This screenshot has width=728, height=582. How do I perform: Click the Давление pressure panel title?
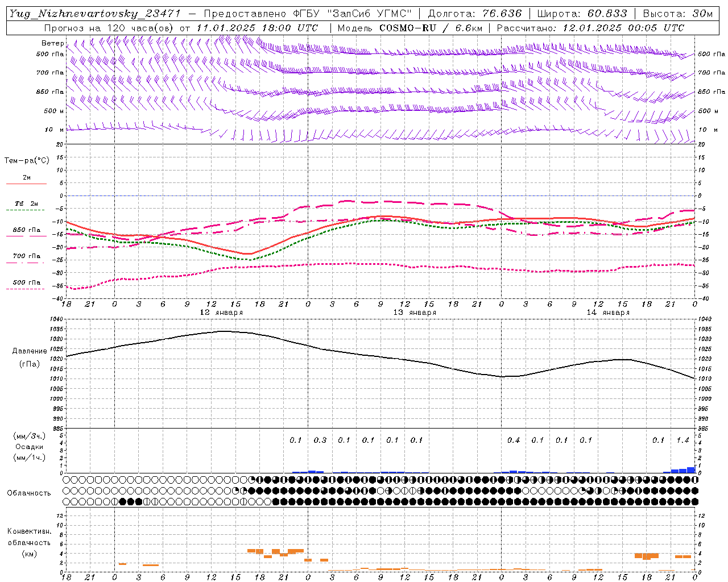[x=30, y=351]
